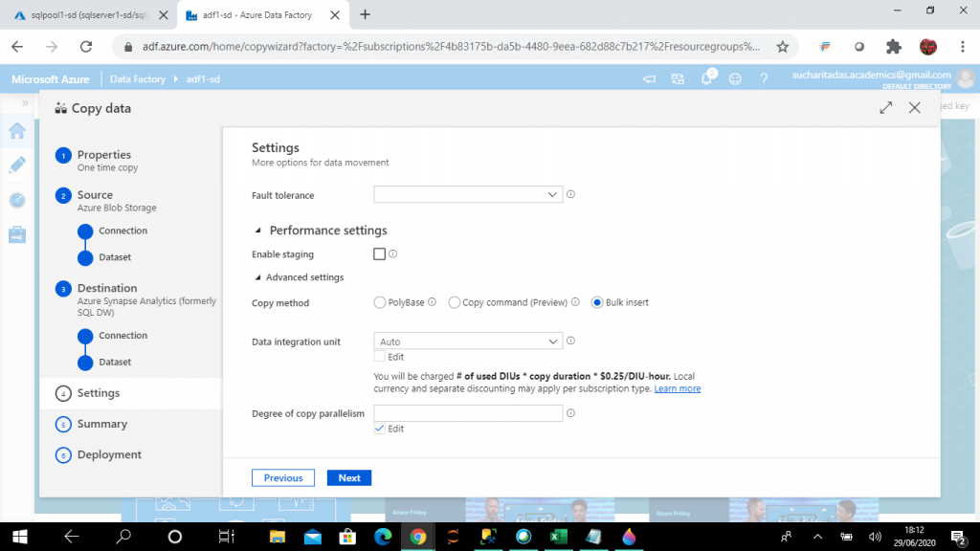
Task: Open the announcements megaphone icon
Action: click(x=650, y=78)
